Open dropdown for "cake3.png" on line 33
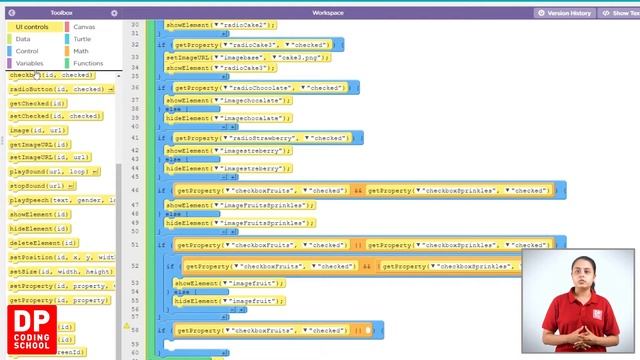The height and width of the screenshot is (360, 640). coord(275,58)
